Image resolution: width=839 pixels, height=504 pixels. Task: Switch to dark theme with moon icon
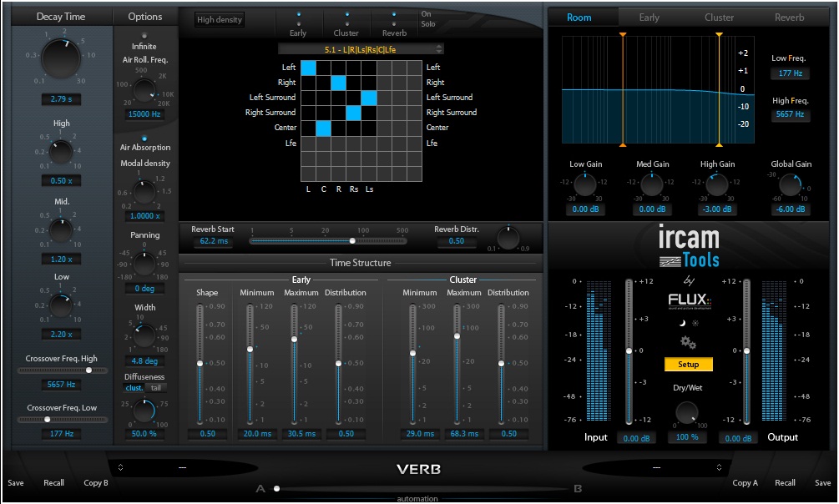click(x=683, y=323)
